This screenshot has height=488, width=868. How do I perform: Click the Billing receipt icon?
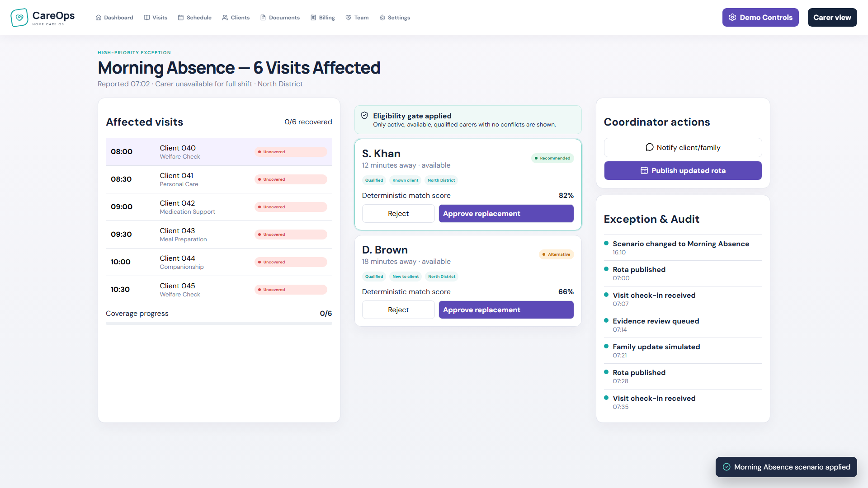click(313, 18)
